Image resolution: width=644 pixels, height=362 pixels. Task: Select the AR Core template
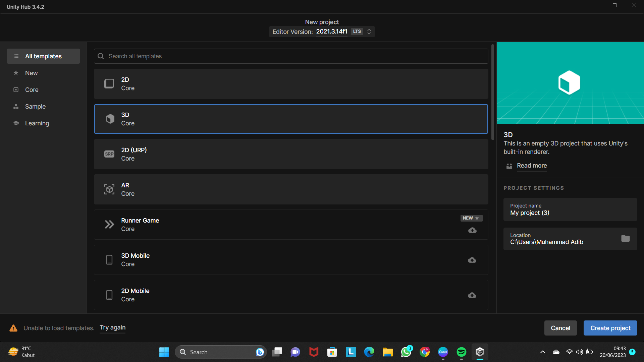point(291,189)
